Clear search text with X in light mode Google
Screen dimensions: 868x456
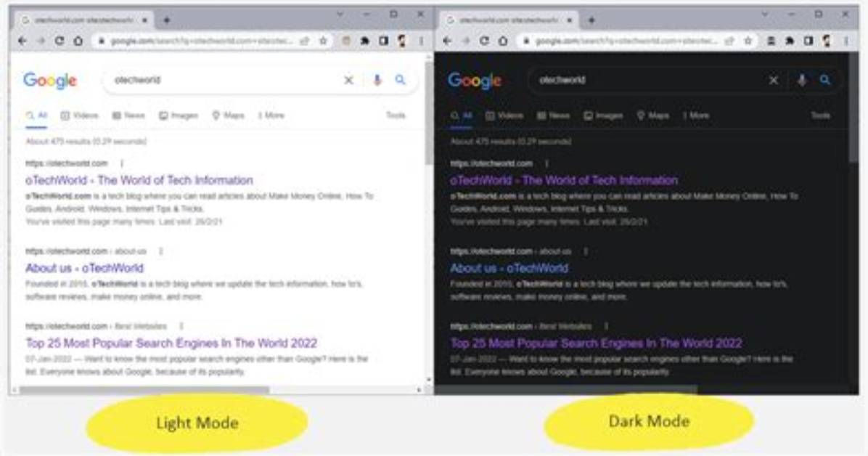click(349, 81)
